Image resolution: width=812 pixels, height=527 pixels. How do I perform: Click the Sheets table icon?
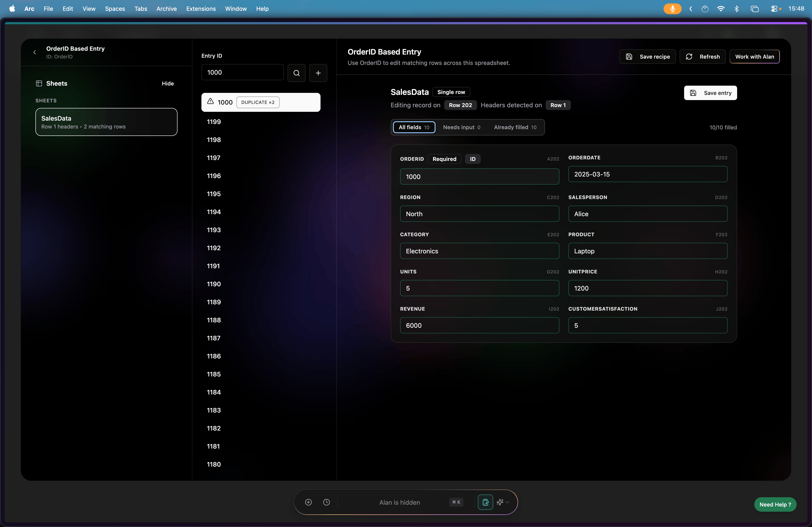39,84
